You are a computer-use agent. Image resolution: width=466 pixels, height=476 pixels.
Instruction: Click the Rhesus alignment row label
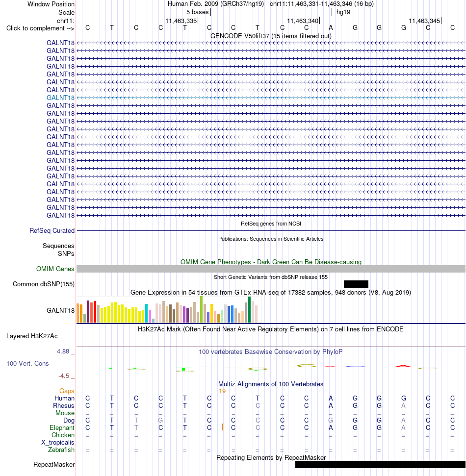(63, 406)
